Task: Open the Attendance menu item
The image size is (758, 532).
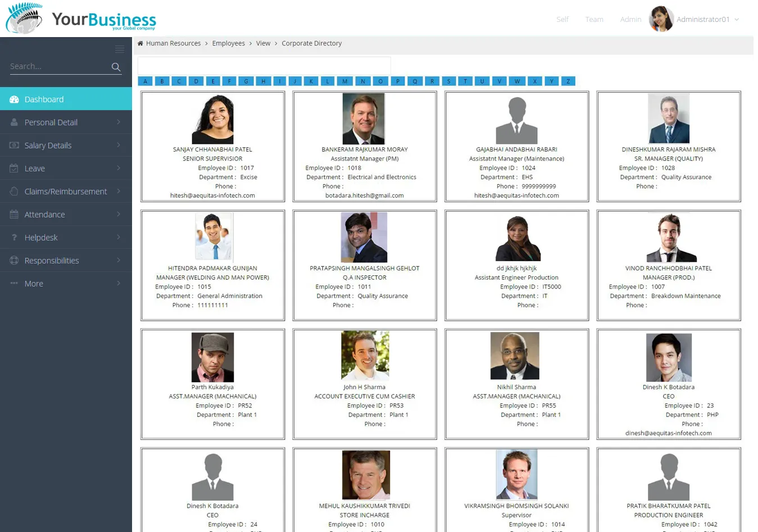Action: [66, 214]
